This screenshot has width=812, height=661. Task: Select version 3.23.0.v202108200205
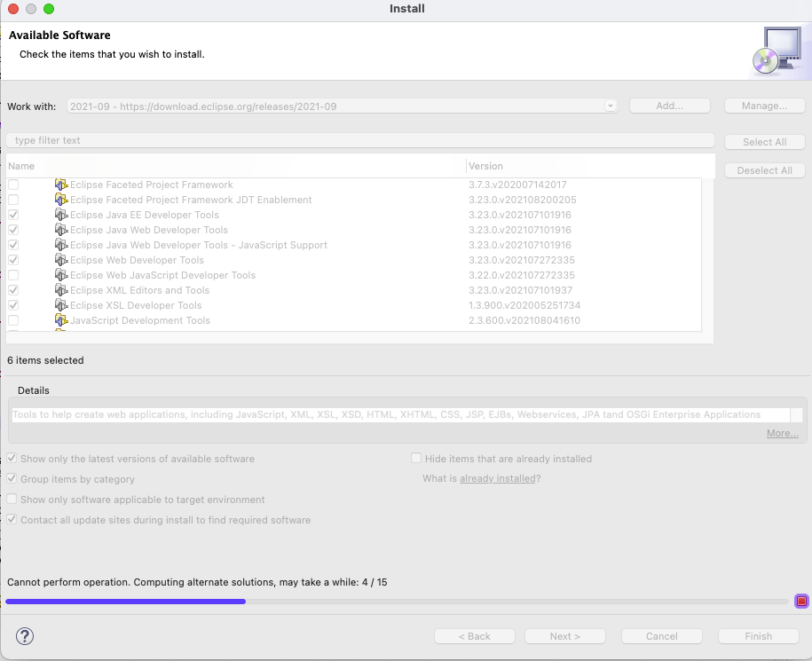(x=522, y=200)
